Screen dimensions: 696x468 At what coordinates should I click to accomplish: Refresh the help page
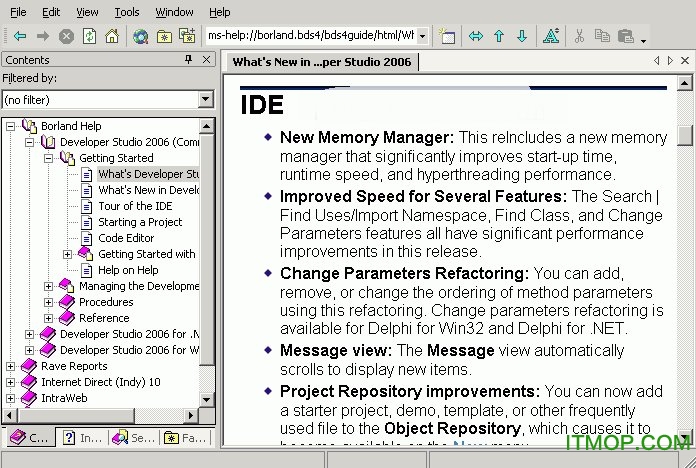(x=90, y=36)
